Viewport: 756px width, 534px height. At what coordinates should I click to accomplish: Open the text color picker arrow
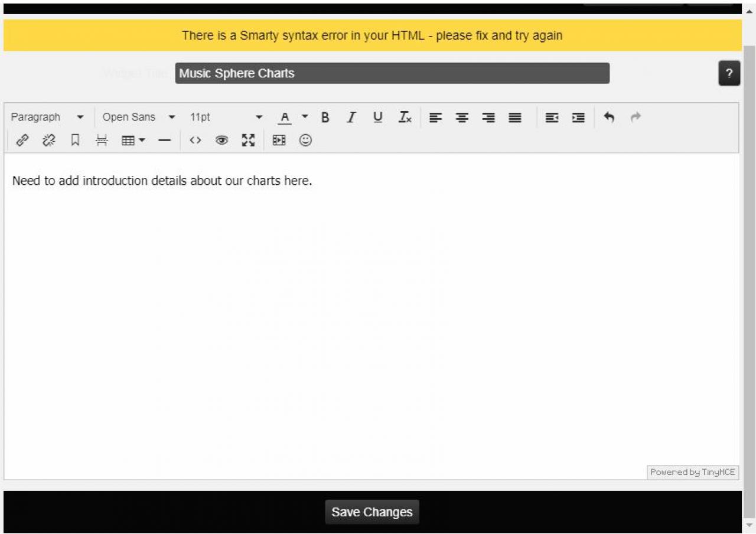(305, 117)
